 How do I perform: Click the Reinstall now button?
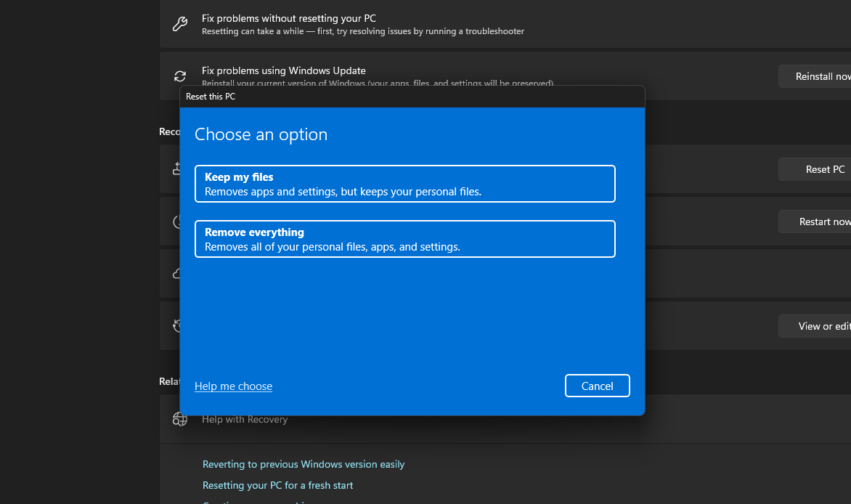coord(815,76)
